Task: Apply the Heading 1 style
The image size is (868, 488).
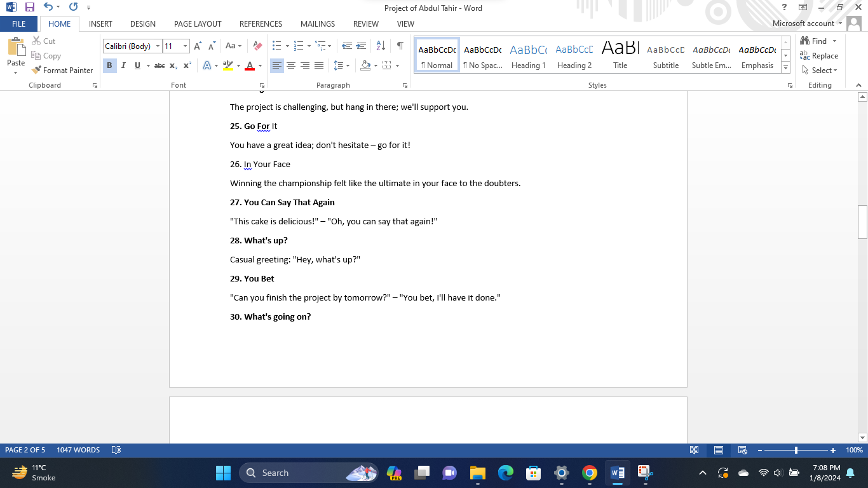Action: pyautogui.click(x=529, y=55)
